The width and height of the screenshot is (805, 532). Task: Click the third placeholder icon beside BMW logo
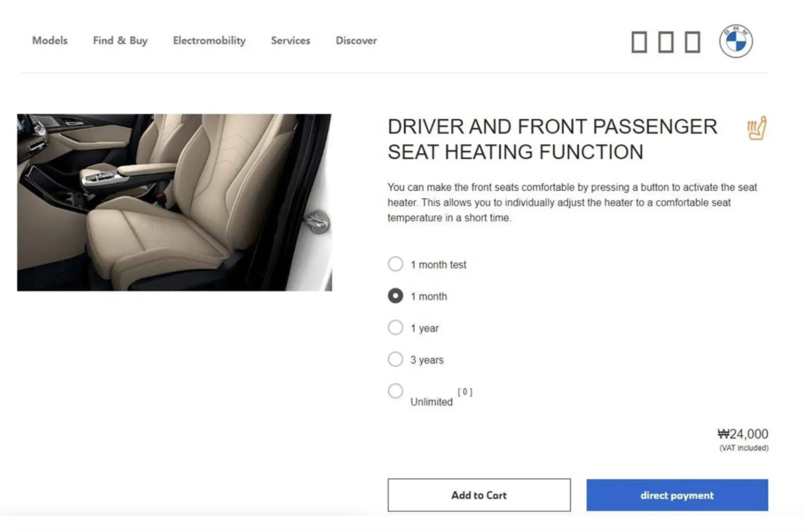(692, 42)
